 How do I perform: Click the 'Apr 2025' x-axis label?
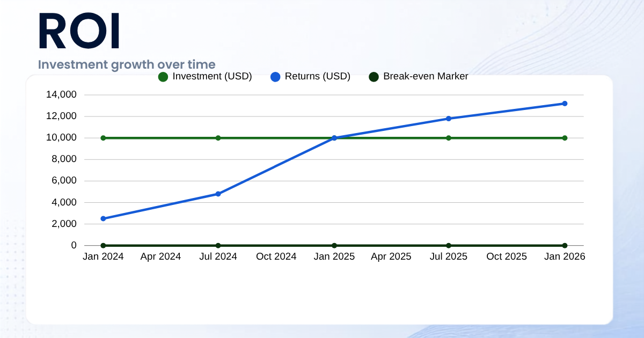391,256
